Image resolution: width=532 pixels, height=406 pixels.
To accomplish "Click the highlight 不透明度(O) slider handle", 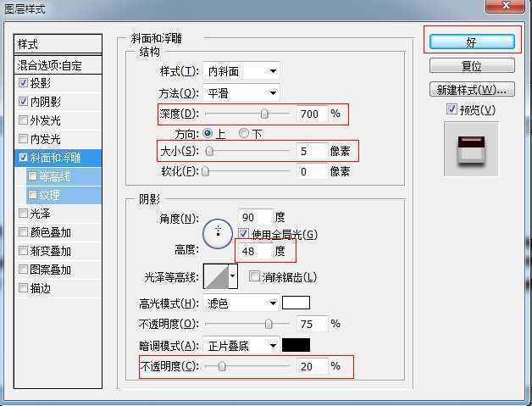I will click(269, 324).
